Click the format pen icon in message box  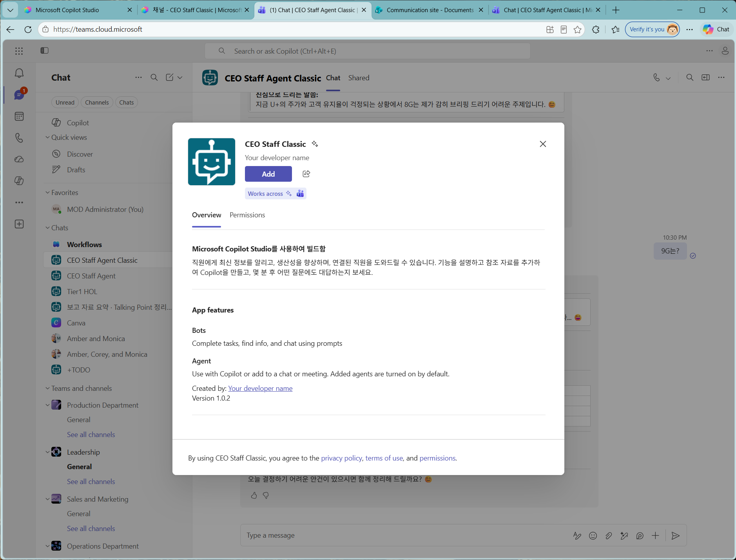pos(577,536)
